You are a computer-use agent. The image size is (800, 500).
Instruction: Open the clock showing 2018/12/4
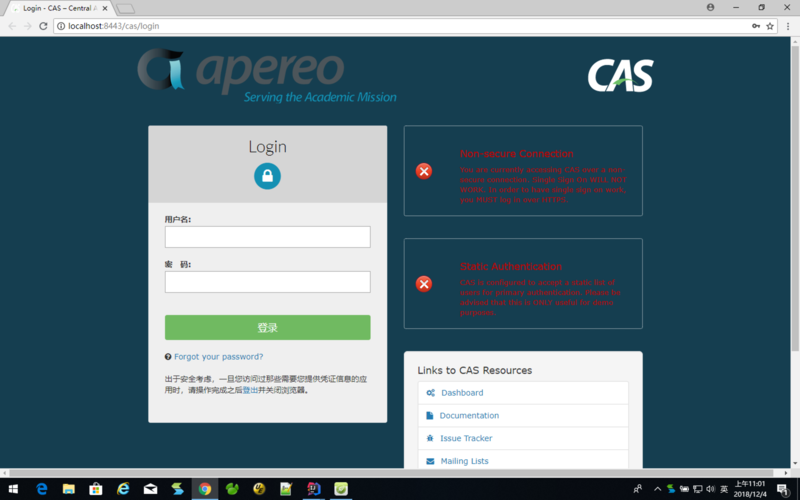(749, 489)
